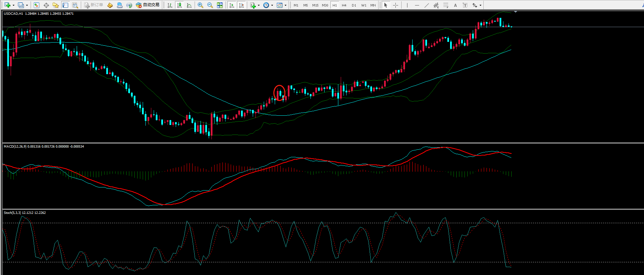This screenshot has width=644, height=275.
Task: Pick the trendline drawing tool
Action: point(426,5)
